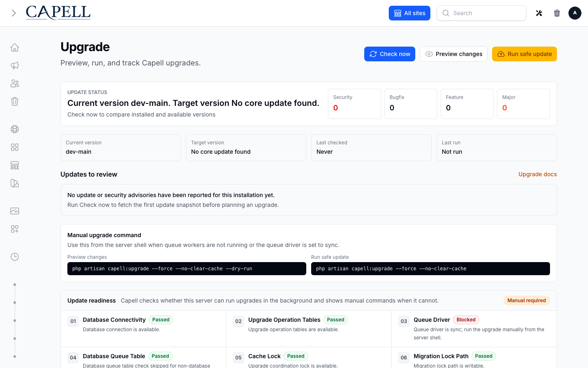
Task: Click the Migration Lock Path check title
Action: pos(441,356)
